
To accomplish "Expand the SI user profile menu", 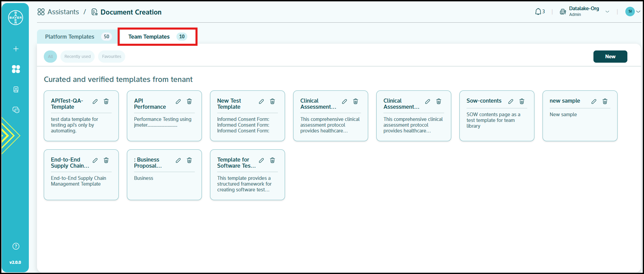I will click(633, 12).
